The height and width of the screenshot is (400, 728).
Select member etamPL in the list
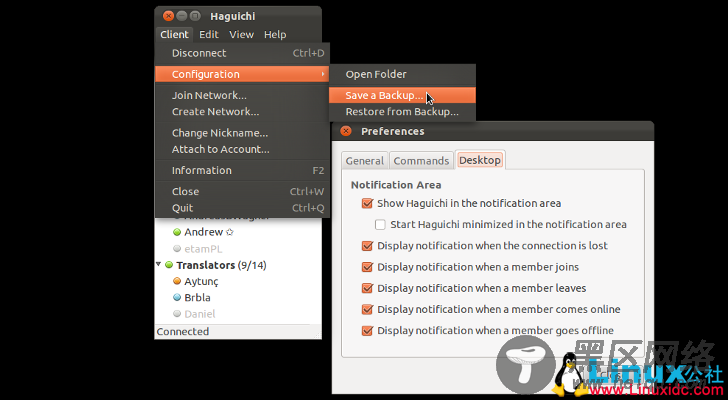(203, 249)
